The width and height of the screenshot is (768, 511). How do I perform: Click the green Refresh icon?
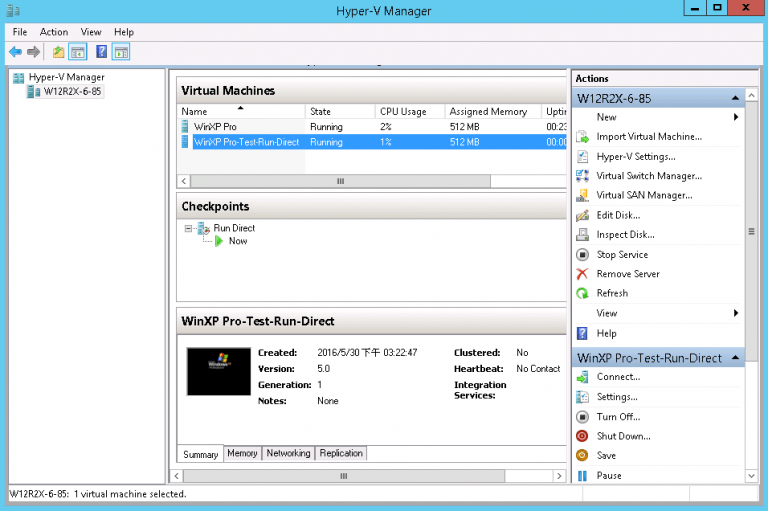pyautogui.click(x=582, y=293)
